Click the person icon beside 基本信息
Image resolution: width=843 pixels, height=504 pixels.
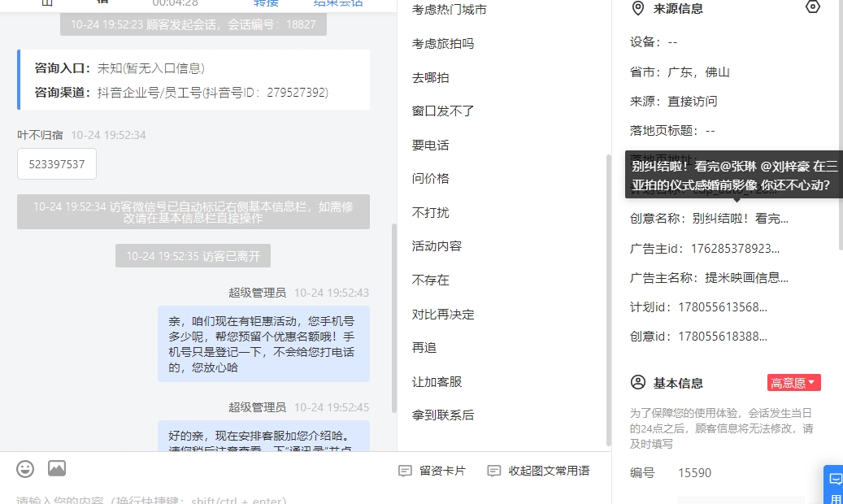coord(637,382)
